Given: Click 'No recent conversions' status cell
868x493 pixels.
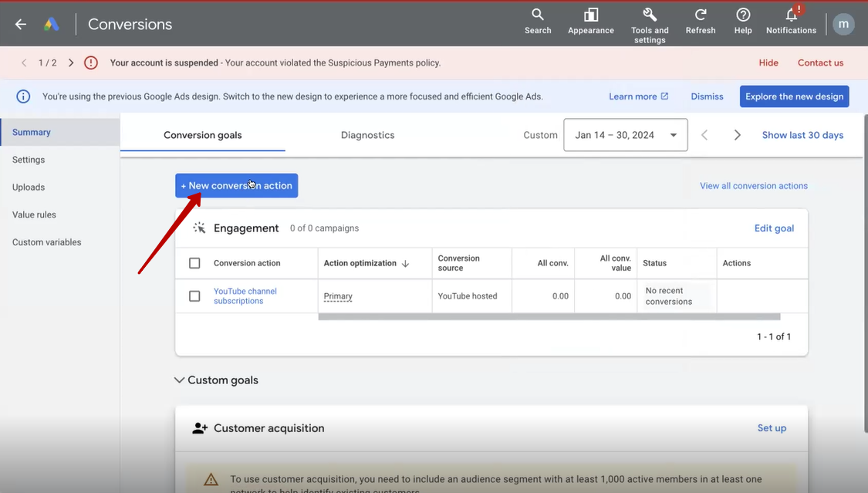Looking at the screenshot, I should (669, 296).
